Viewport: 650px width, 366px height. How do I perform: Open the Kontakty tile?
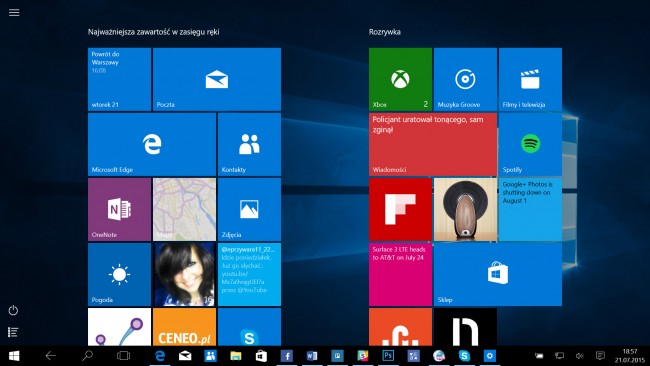click(x=249, y=144)
